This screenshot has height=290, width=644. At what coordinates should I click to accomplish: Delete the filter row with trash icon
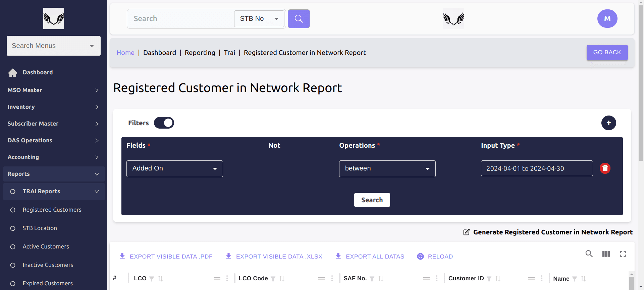[605, 168]
